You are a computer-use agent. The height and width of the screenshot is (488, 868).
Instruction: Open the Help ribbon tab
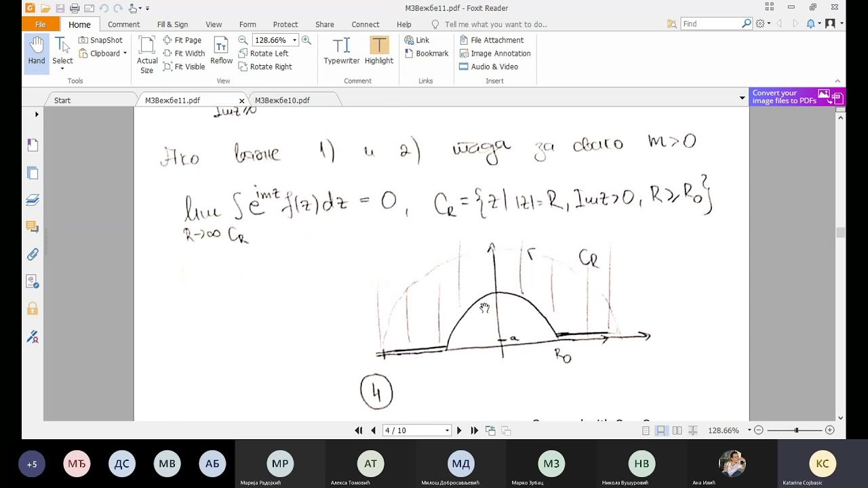click(403, 24)
